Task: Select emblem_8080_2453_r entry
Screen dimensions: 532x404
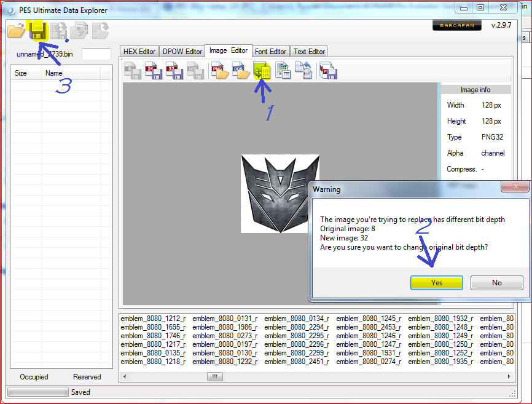Action: [369, 327]
